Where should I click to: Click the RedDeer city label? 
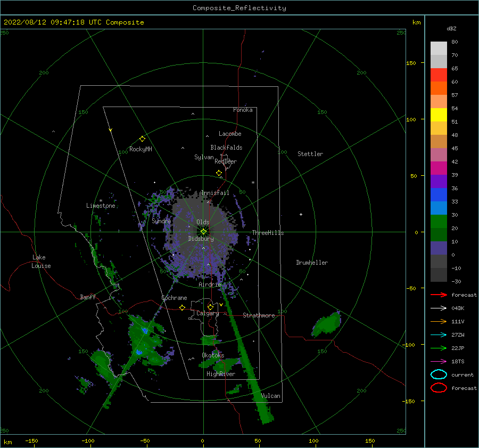(x=226, y=161)
